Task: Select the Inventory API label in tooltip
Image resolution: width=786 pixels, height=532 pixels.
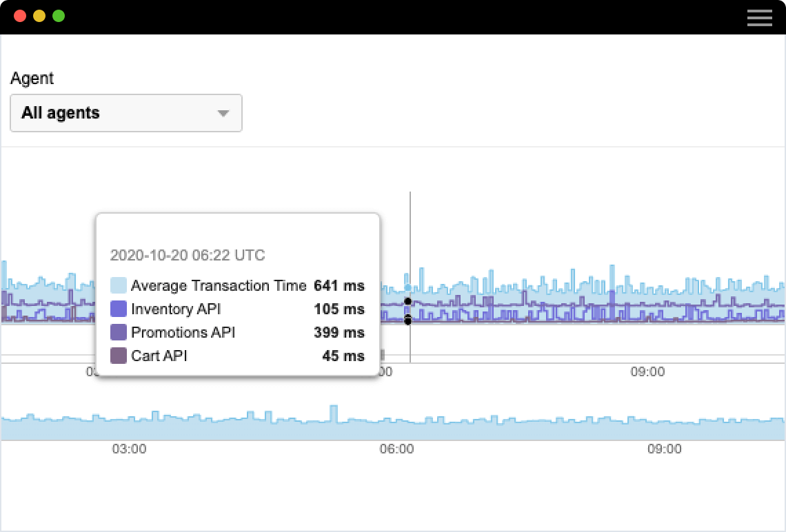Action: click(176, 309)
